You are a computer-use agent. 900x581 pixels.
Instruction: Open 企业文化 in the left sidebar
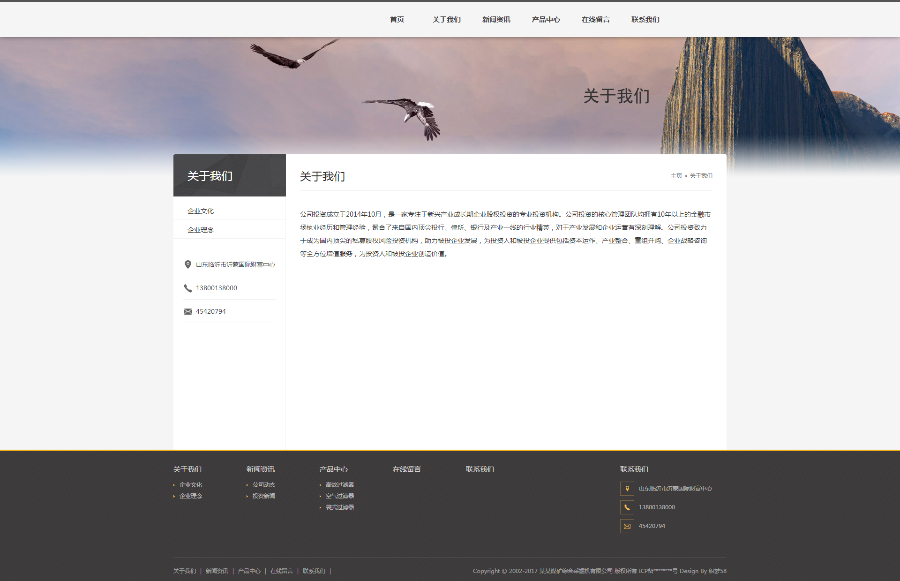click(x=200, y=211)
